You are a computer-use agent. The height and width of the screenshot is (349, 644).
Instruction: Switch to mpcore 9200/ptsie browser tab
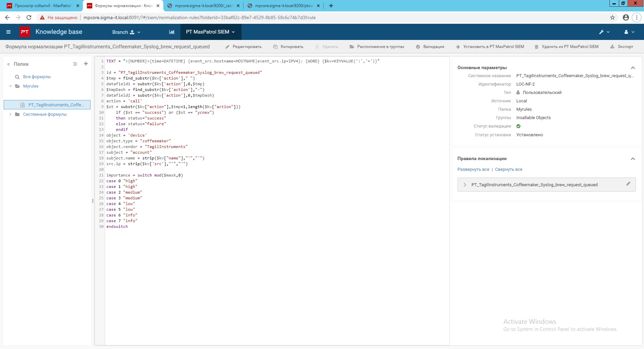[283, 6]
